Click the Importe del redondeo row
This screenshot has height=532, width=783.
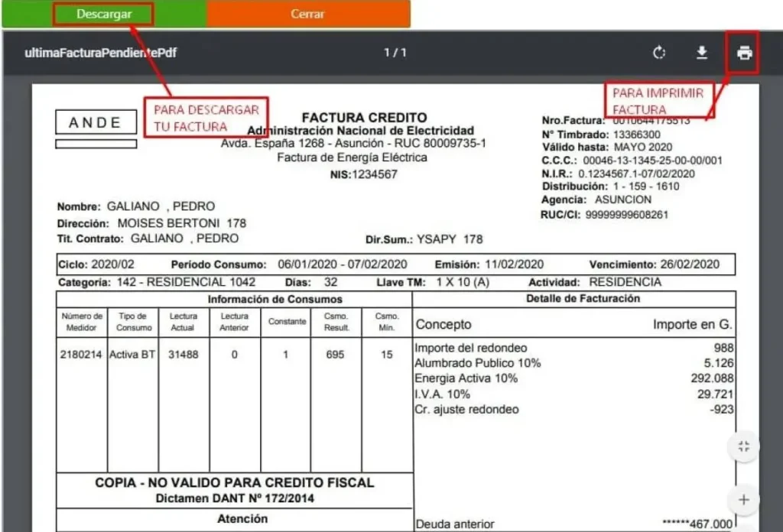pyautogui.click(x=573, y=348)
